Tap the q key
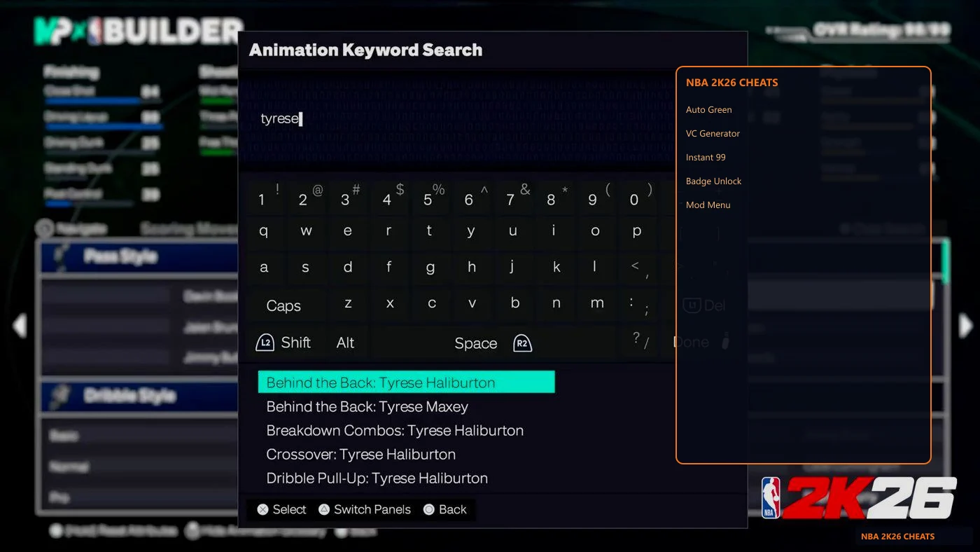The height and width of the screenshot is (552, 980). pos(264,231)
